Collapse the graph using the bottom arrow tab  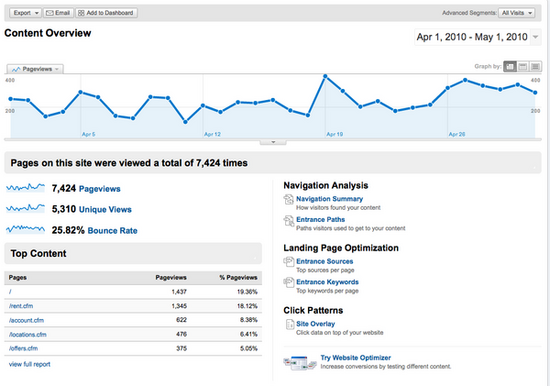(x=273, y=142)
